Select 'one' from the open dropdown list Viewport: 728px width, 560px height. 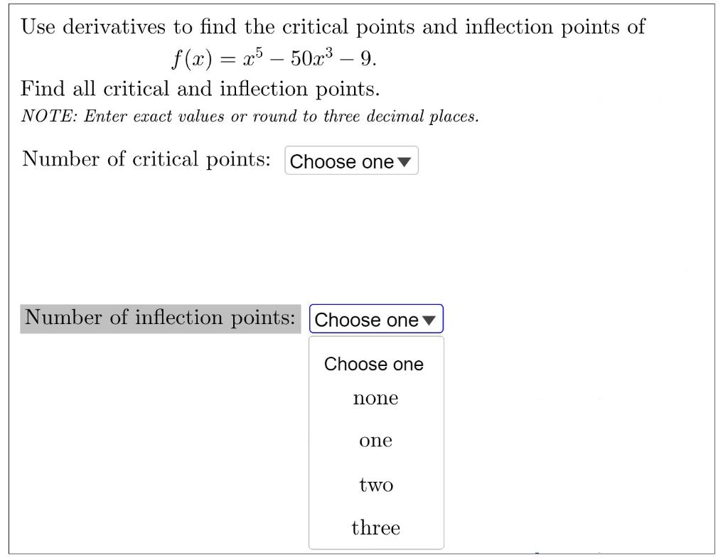(x=375, y=441)
